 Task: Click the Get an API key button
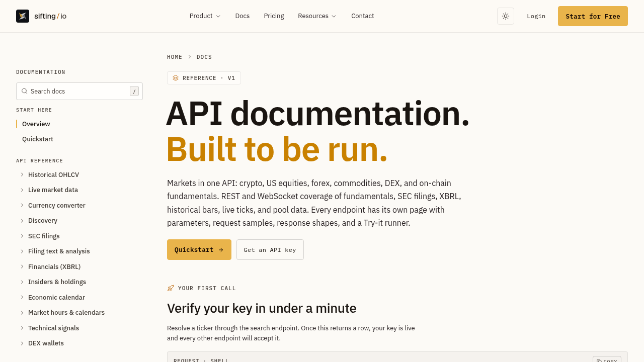[270, 250]
